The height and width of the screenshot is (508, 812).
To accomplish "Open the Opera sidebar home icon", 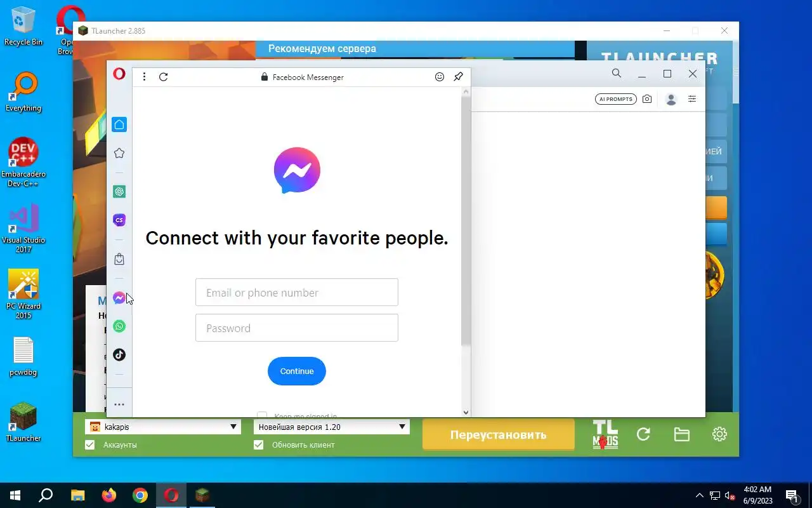I will tap(119, 124).
